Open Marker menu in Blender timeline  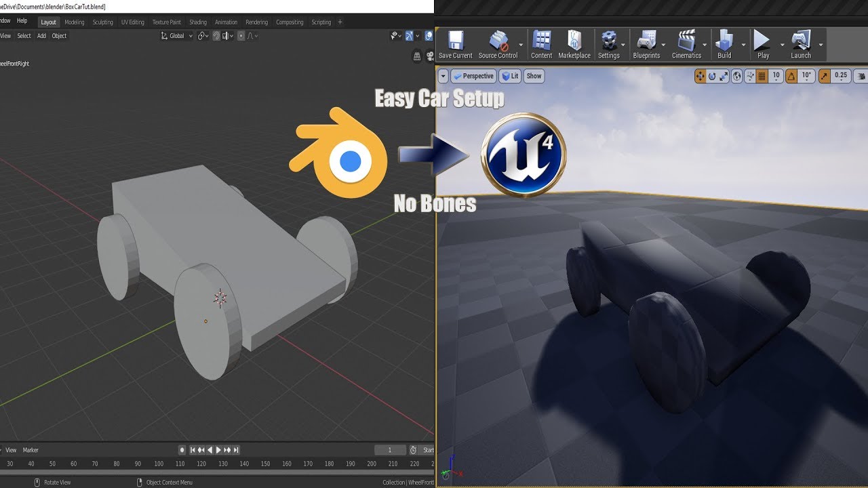tap(31, 450)
